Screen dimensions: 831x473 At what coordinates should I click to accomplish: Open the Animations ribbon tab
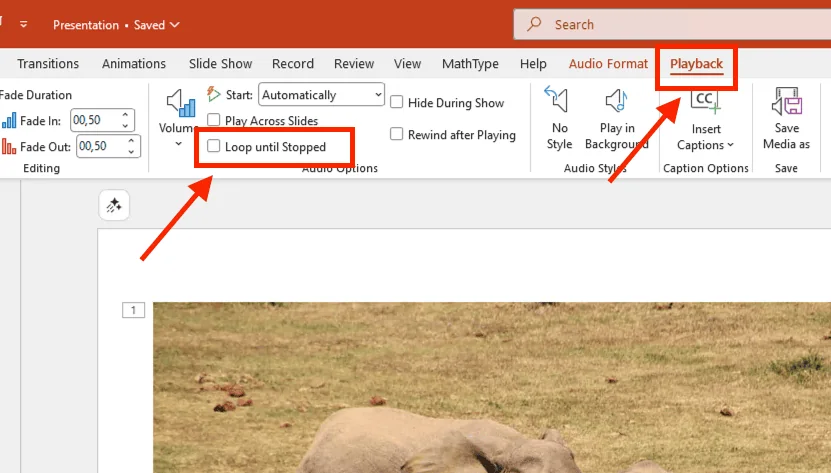[134, 64]
